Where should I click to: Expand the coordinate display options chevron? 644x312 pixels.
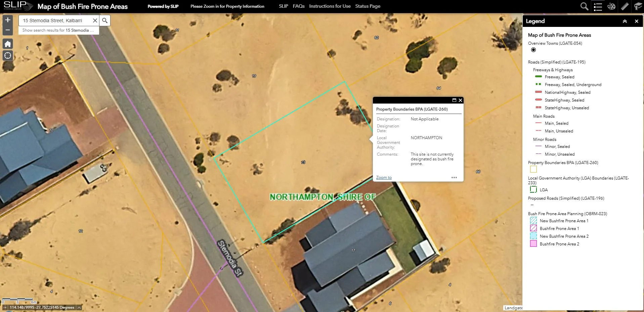coord(78,307)
